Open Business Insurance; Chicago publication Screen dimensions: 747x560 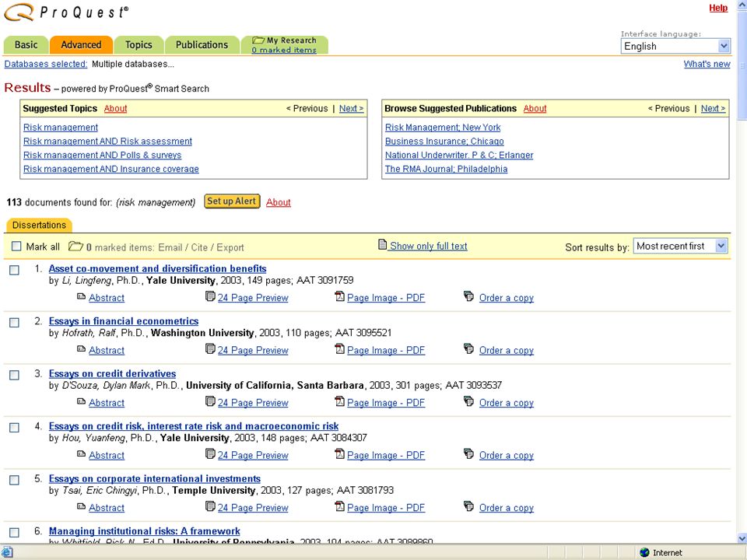tap(444, 142)
